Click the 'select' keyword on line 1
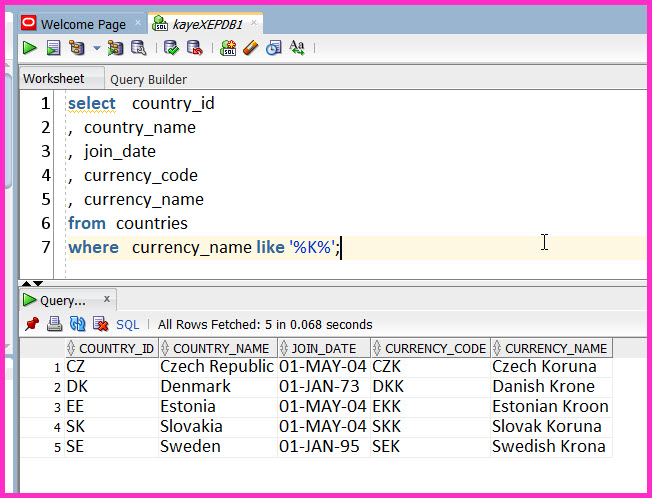Image resolution: width=652 pixels, height=498 pixels. (91, 104)
